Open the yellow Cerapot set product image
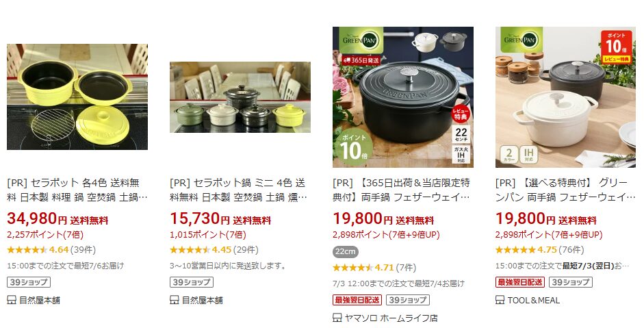This screenshot has width=644, height=328. tap(77, 97)
